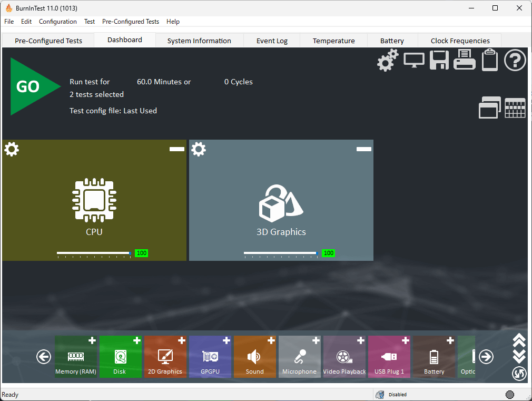Click the Test config file: Last Used text

(x=113, y=111)
